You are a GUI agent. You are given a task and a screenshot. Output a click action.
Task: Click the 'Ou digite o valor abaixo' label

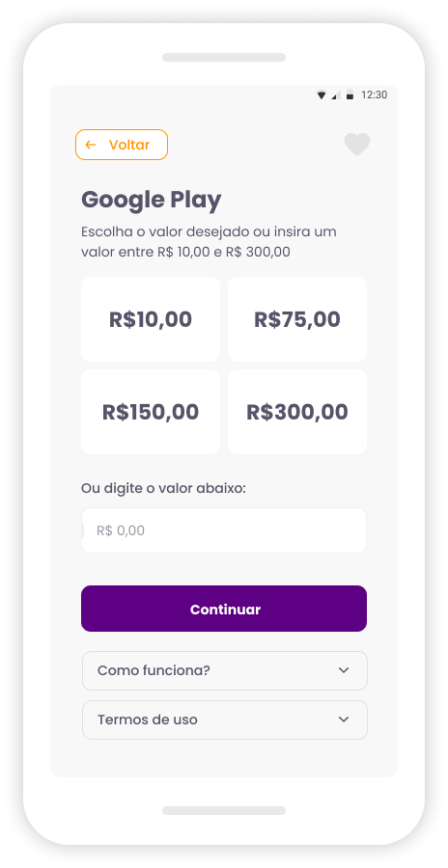click(x=163, y=489)
